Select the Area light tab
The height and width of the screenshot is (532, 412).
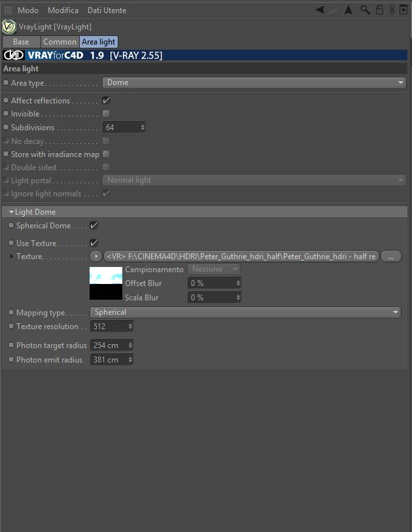99,42
